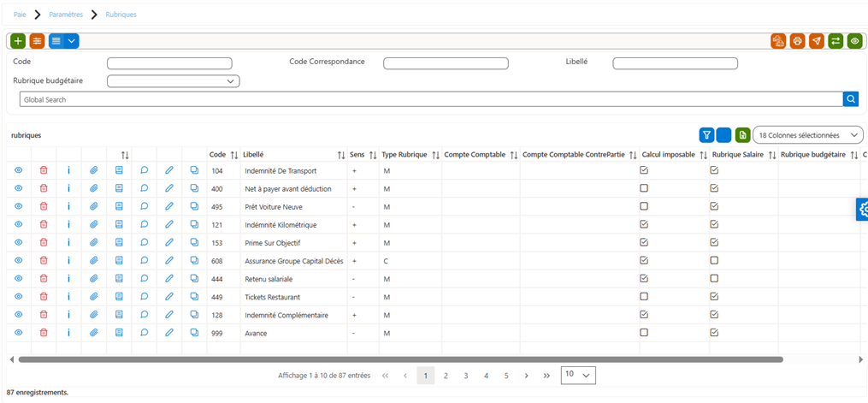Toggle Rubrique Salaire for Assurance Groupe Capital Décès

714,260
